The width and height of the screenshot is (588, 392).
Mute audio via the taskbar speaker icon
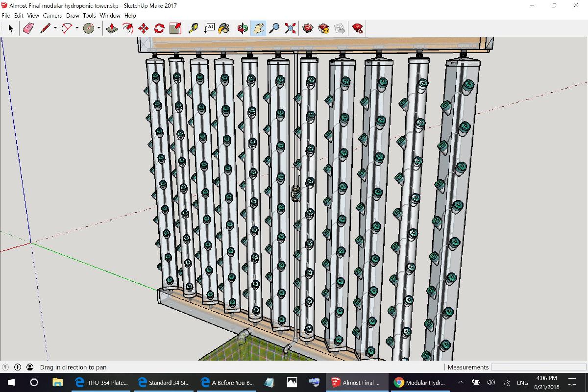pyautogui.click(x=491, y=382)
